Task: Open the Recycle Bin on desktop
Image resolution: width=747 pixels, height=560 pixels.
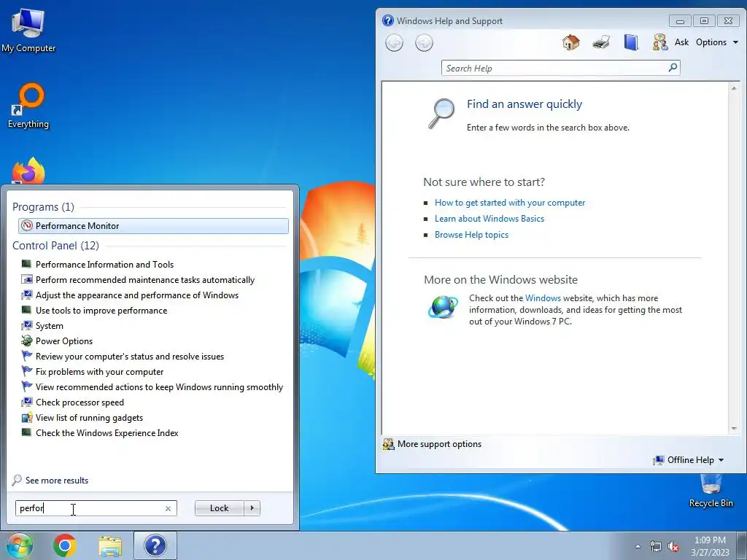Action: 711,491
